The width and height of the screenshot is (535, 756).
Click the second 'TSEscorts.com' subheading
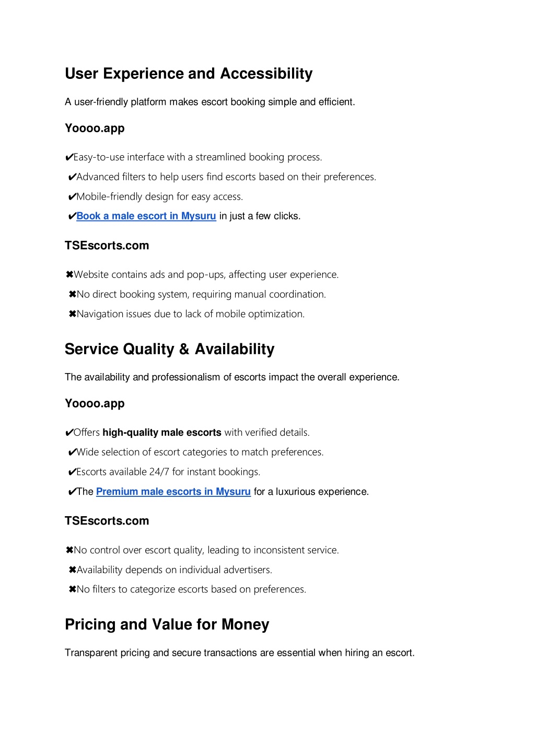(x=107, y=521)
